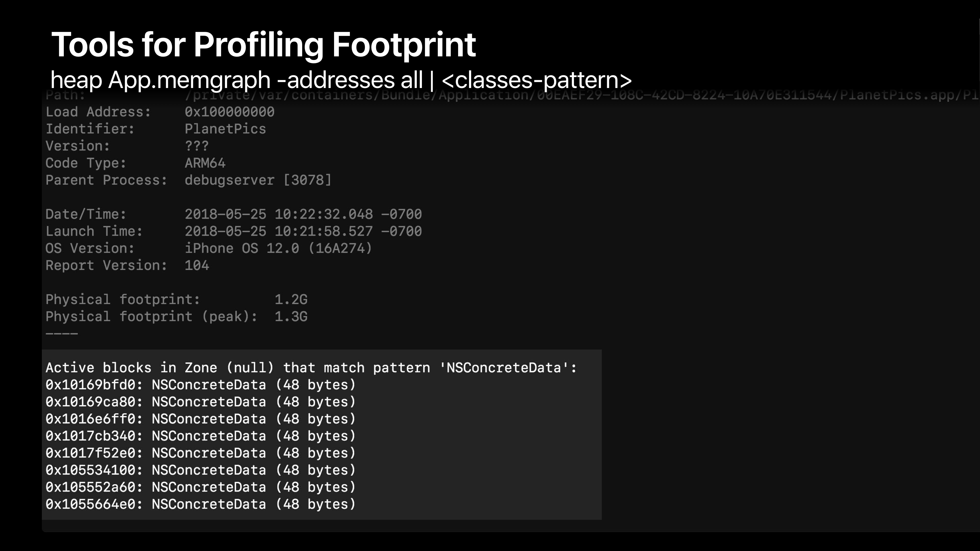Screen dimensions: 980x551
Task: Click the slide title 'Tools for Profiling Footprint'
Action: (263, 45)
